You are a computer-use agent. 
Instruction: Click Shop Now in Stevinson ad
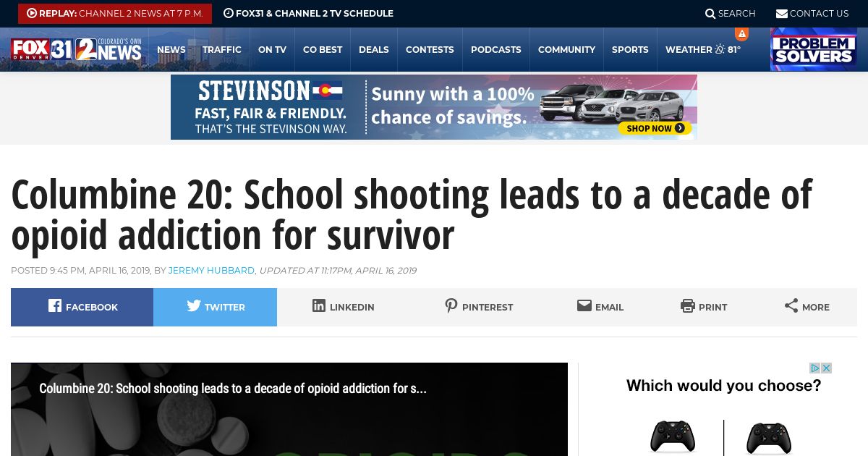click(x=655, y=128)
